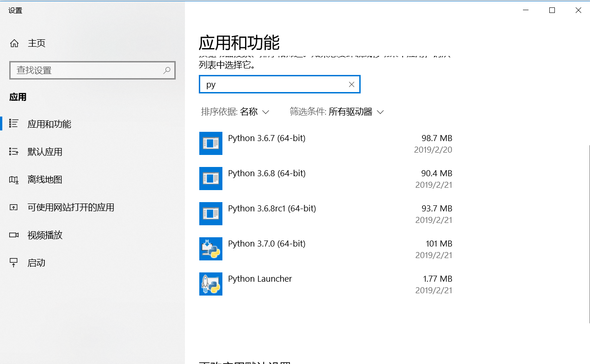The image size is (590, 364).
Task: Open 默认应用 settings page
Action: (45, 152)
